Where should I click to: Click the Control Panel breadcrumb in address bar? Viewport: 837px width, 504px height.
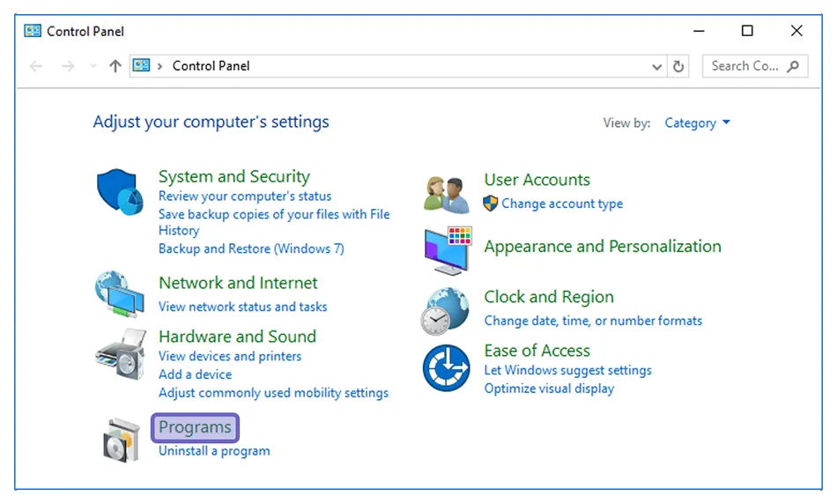(211, 66)
